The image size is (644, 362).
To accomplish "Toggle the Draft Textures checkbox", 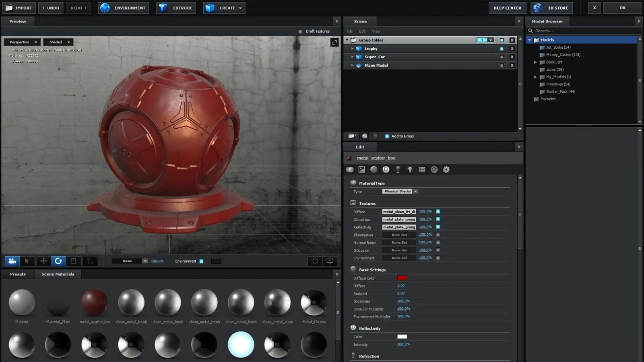I will click(300, 31).
